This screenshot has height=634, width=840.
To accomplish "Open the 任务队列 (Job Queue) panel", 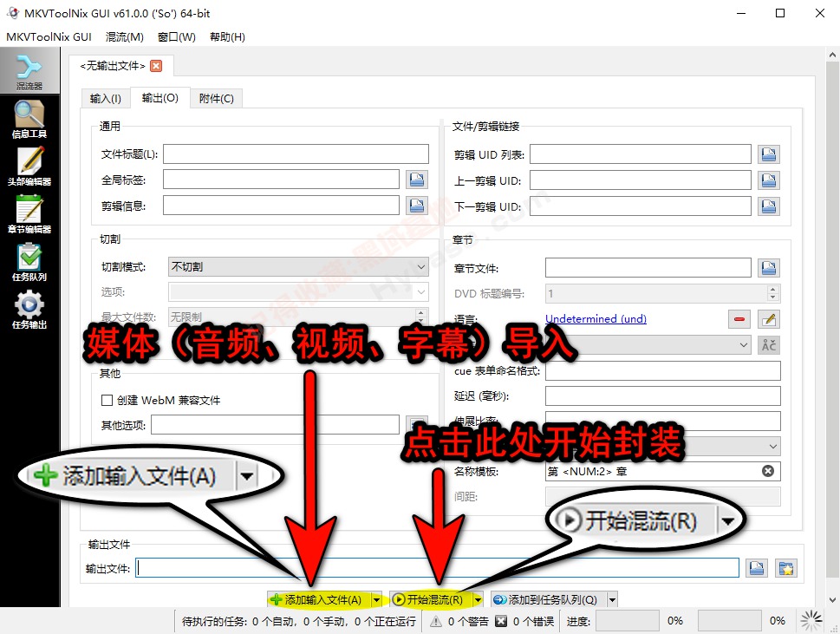I will coord(29,262).
